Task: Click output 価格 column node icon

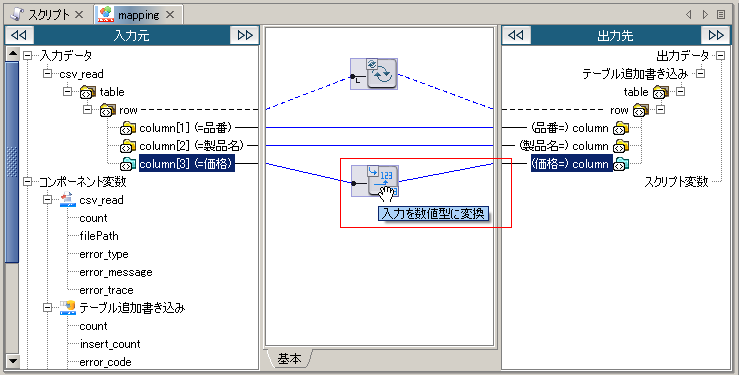Action: coord(621,164)
